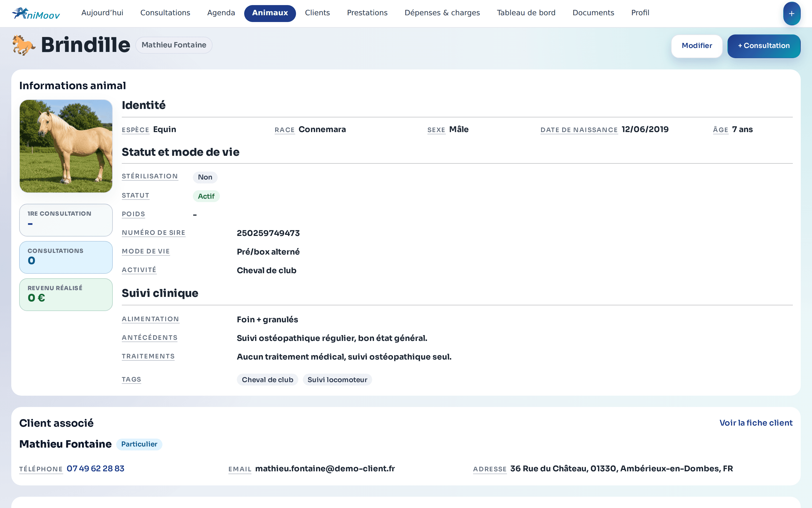Open the Prestations tab
Viewport: 812px width, 508px height.
pos(367,13)
